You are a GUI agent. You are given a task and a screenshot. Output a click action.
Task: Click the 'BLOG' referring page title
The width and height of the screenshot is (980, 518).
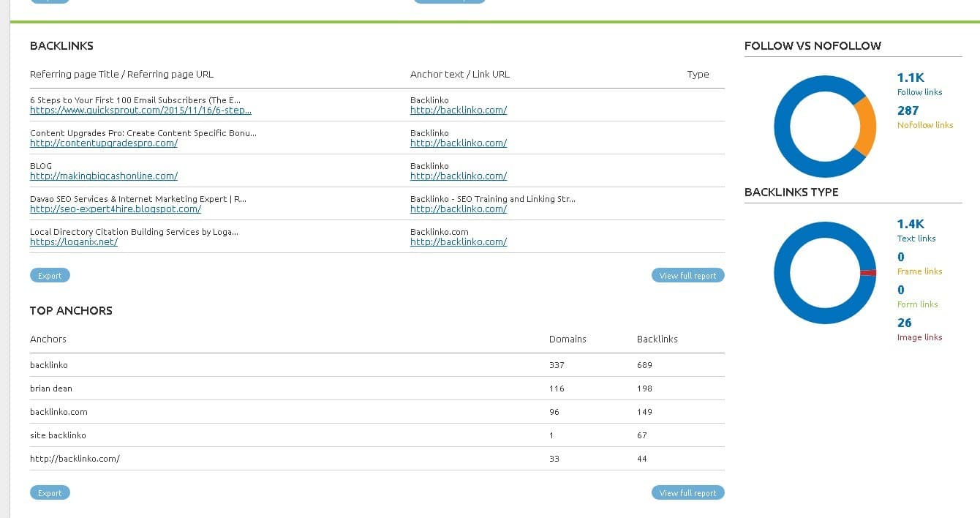click(41, 166)
